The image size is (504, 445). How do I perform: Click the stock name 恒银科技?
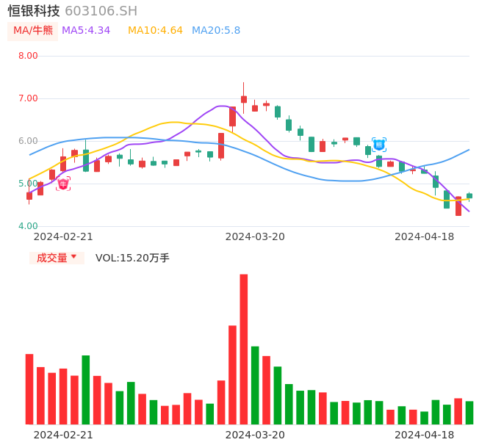34,11
